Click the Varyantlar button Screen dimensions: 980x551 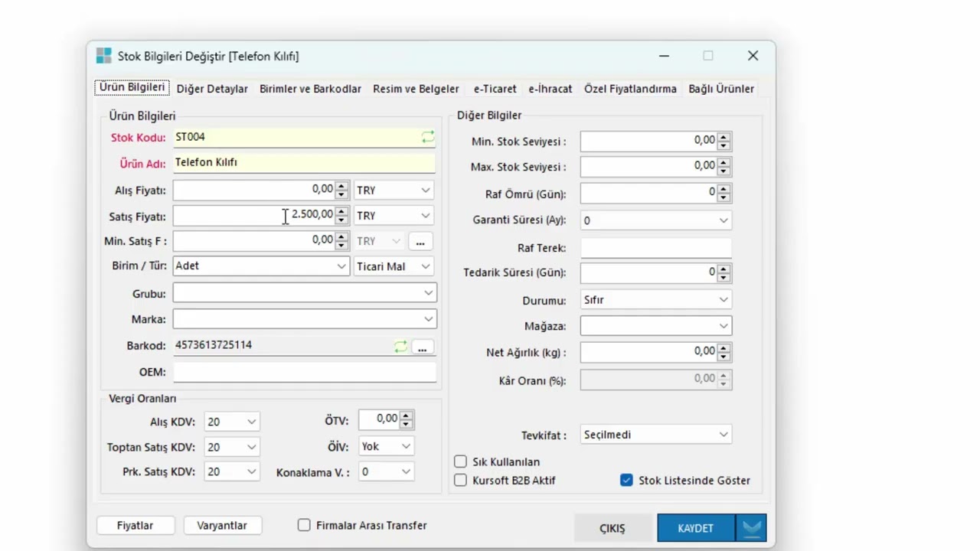(x=222, y=526)
